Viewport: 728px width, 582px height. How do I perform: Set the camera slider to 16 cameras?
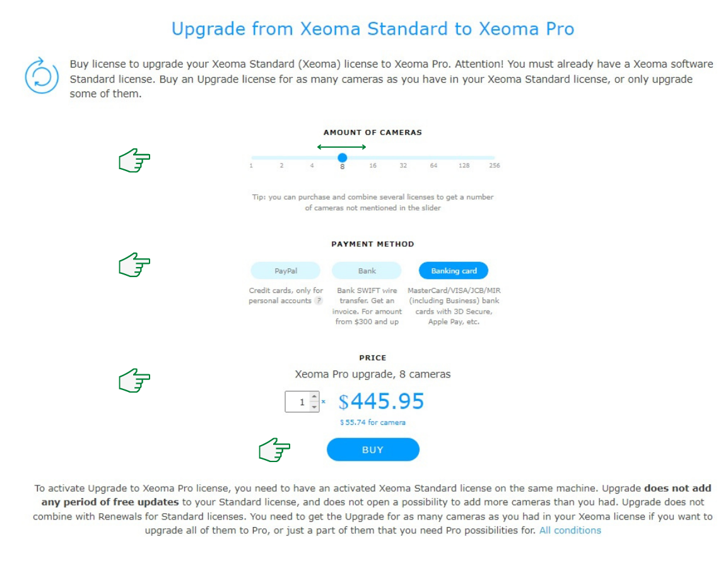pos(372,157)
